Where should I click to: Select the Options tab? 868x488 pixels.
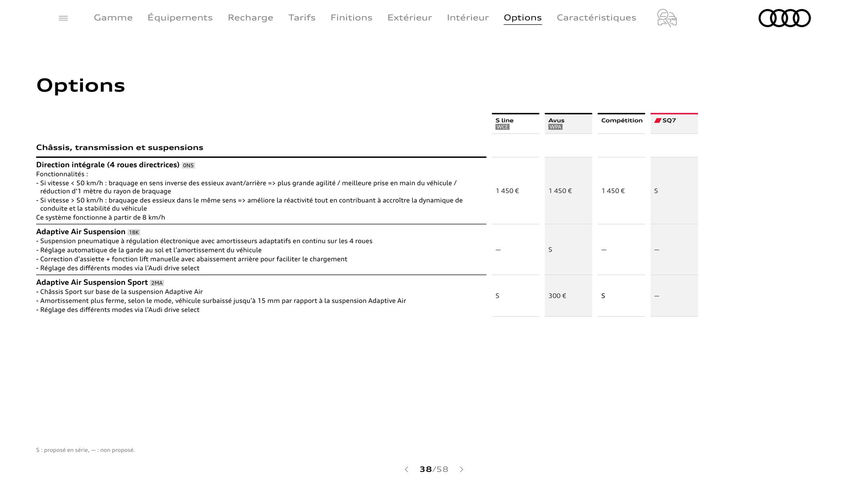coord(523,17)
